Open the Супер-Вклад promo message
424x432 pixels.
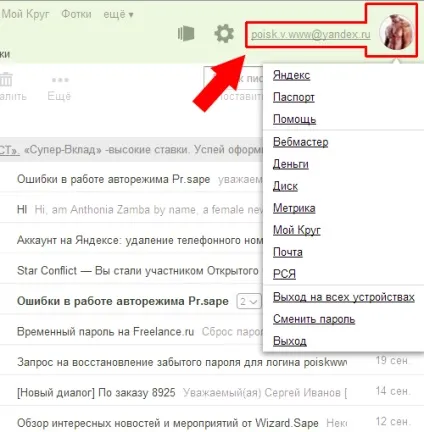pos(131,150)
